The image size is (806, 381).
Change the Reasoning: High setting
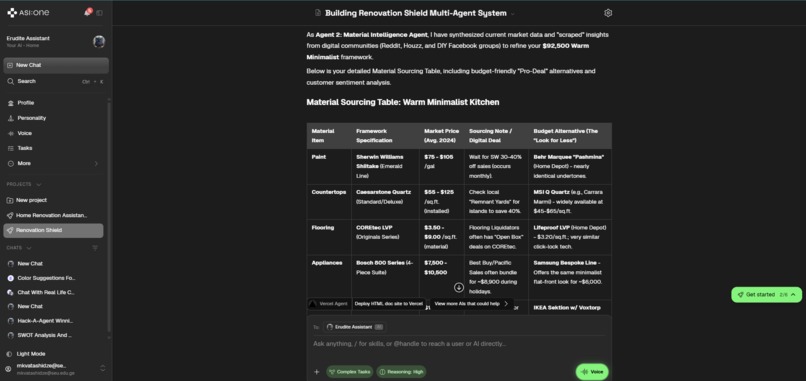click(x=401, y=372)
